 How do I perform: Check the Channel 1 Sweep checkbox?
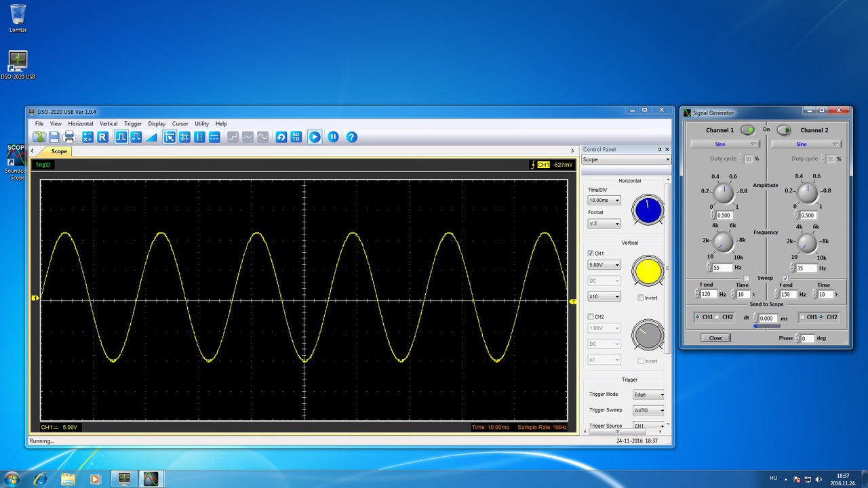747,278
